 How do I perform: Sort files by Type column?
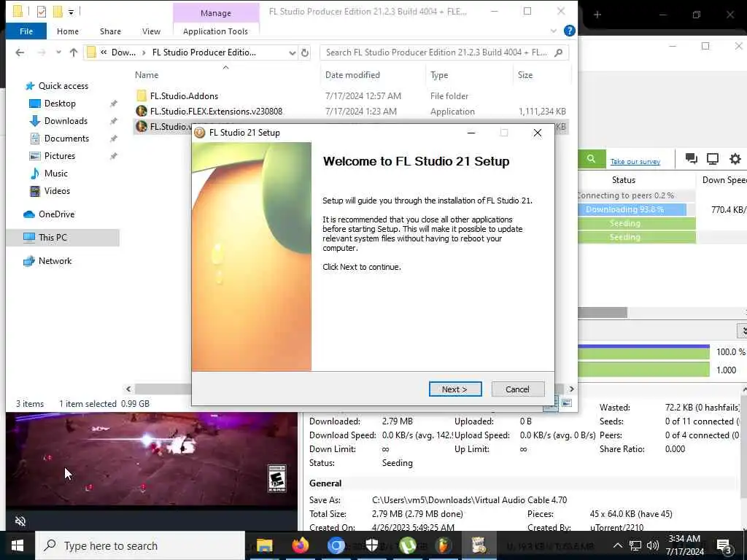pyautogui.click(x=438, y=75)
